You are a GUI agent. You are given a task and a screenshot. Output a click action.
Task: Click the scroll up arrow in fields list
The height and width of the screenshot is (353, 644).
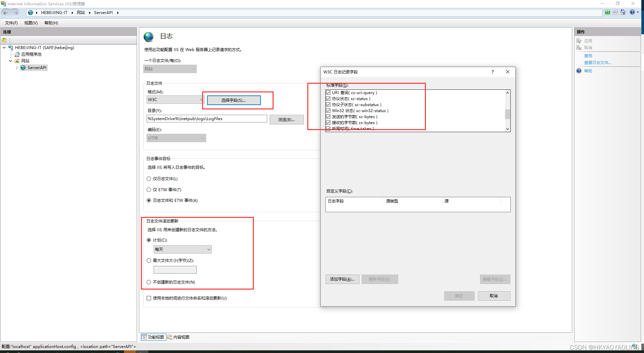507,93
